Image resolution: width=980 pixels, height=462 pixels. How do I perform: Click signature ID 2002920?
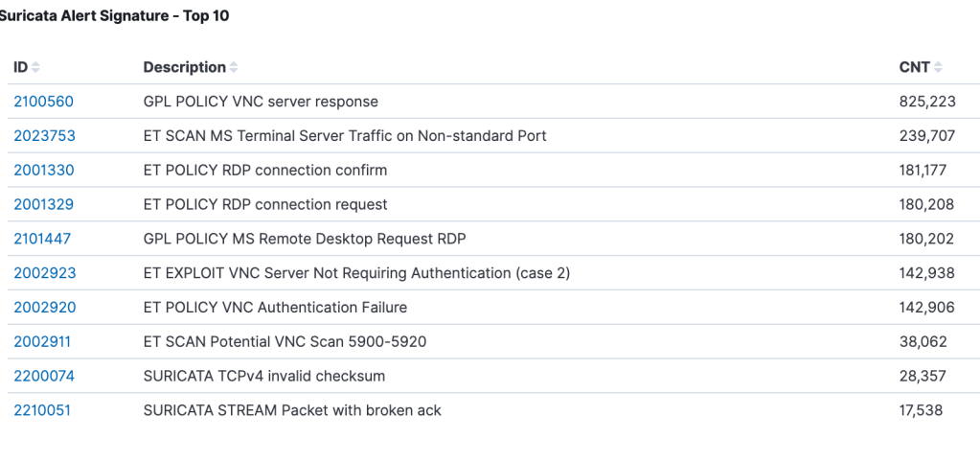pyautogui.click(x=44, y=308)
